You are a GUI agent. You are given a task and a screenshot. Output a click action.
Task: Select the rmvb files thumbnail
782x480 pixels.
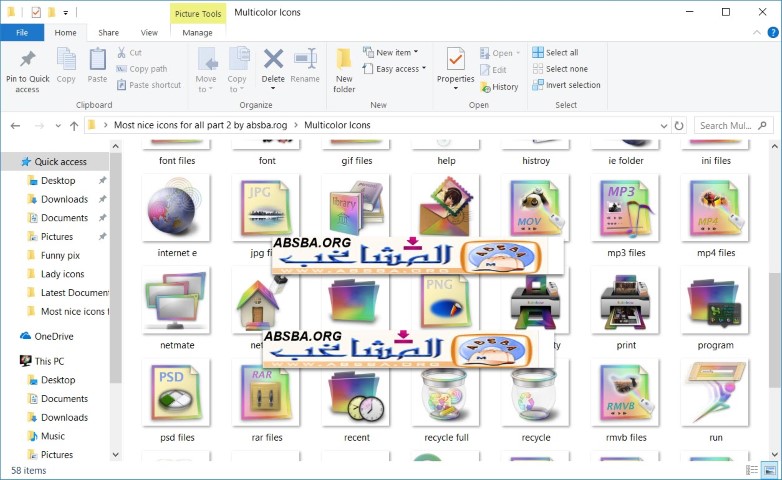click(626, 393)
